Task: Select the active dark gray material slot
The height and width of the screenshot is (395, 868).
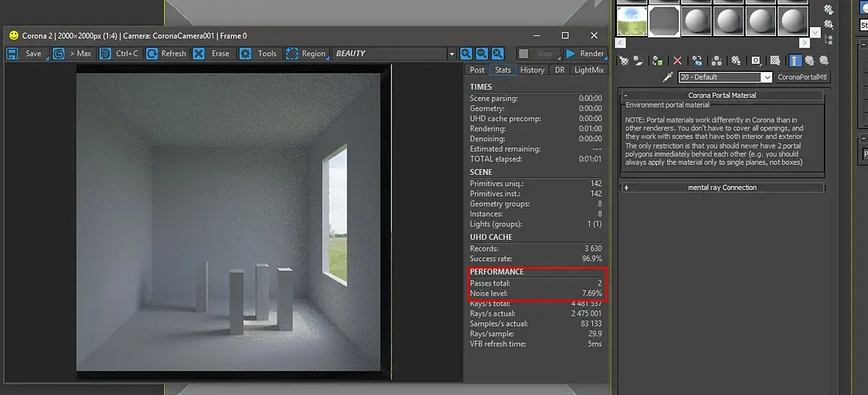Action: coord(664,21)
